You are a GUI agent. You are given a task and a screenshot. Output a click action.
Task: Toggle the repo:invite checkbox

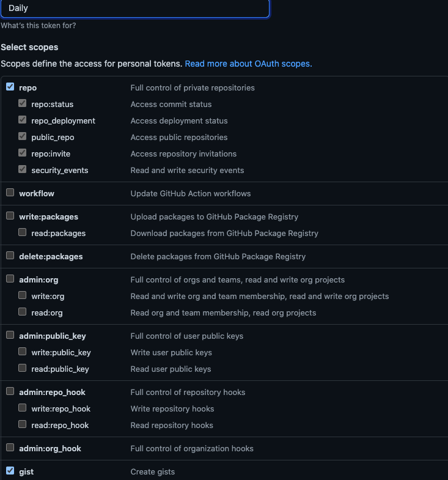tap(23, 153)
